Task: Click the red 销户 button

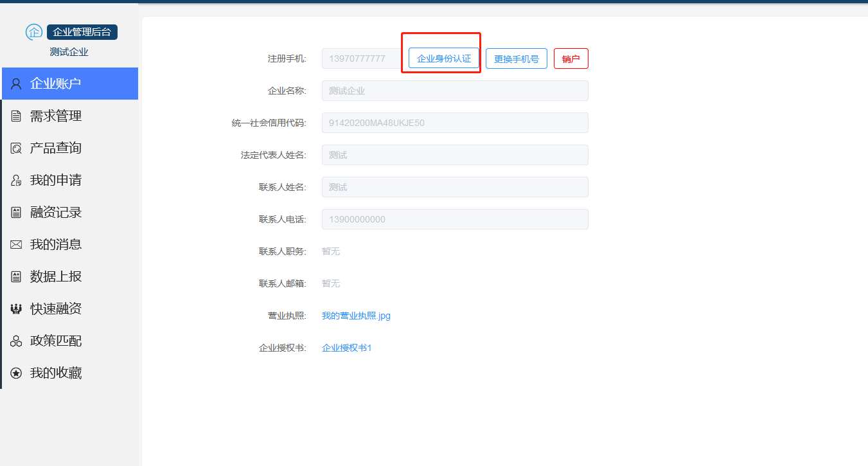Action: (571, 58)
